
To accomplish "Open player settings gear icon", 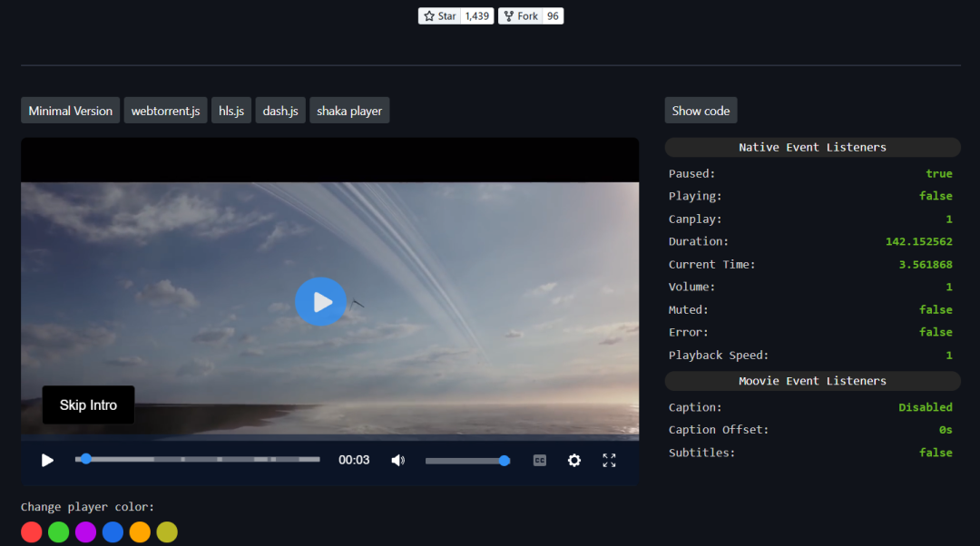I will 574,461.
